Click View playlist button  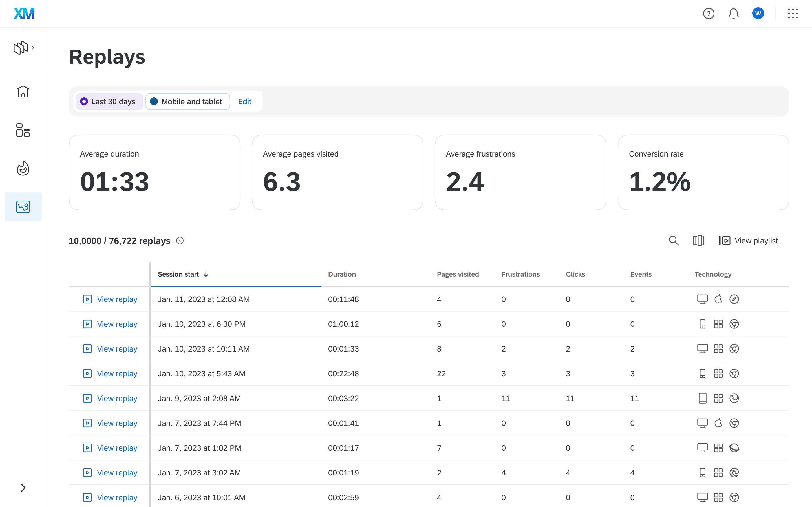(x=748, y=241)
